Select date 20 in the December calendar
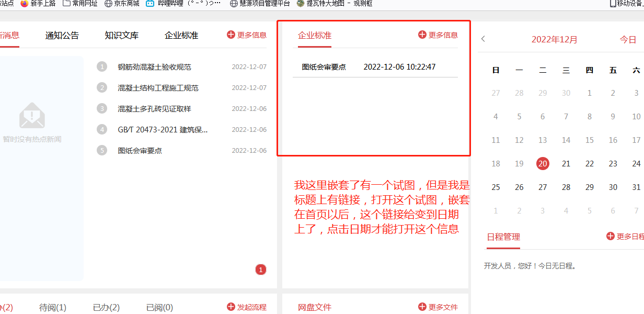 tap(542, 163)
